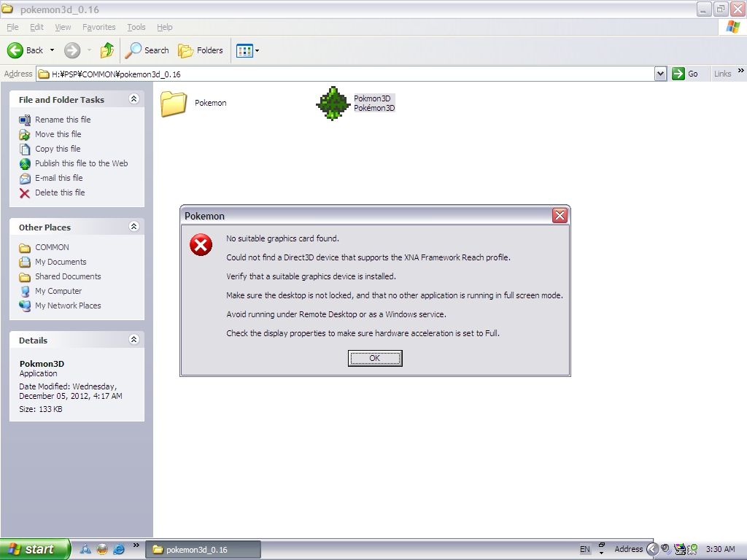Screen dimensions: 747x560
Task: Open the Tools menu
Action: (x=136, y=27)
